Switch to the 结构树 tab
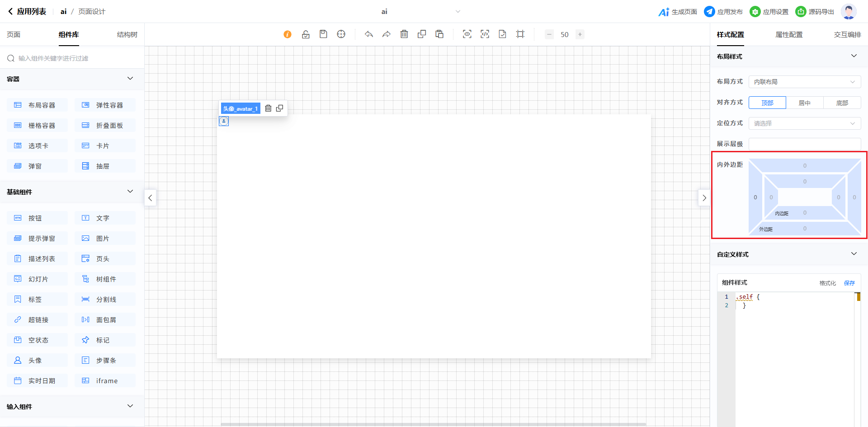 point(127,35)
